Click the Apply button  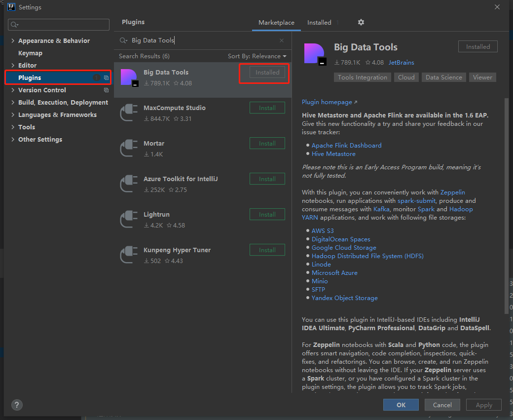484,405
